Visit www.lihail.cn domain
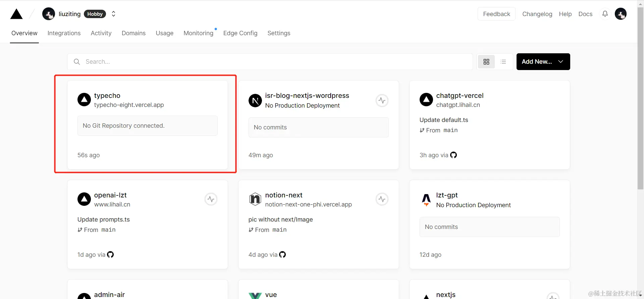 pyautogui.click(x=112, y=204)
